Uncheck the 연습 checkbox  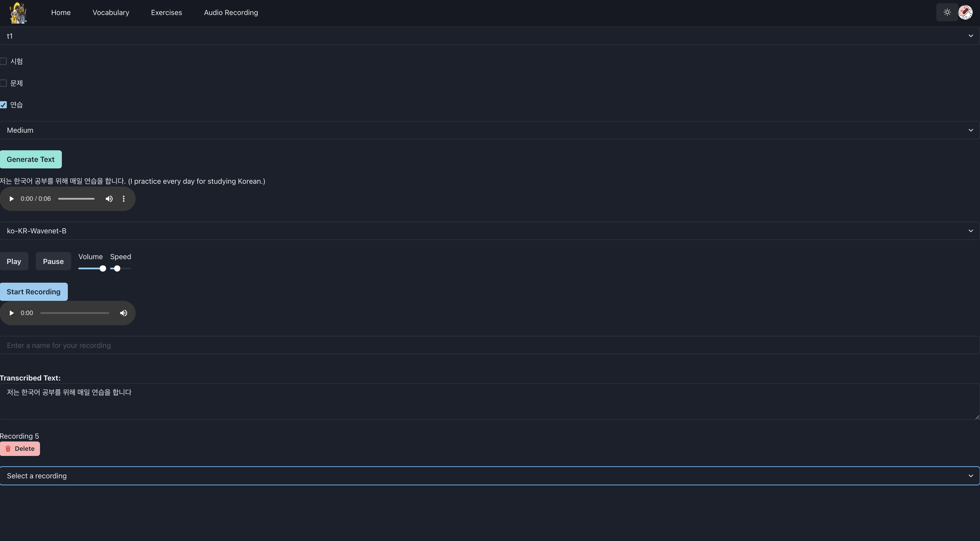point(3,105)
